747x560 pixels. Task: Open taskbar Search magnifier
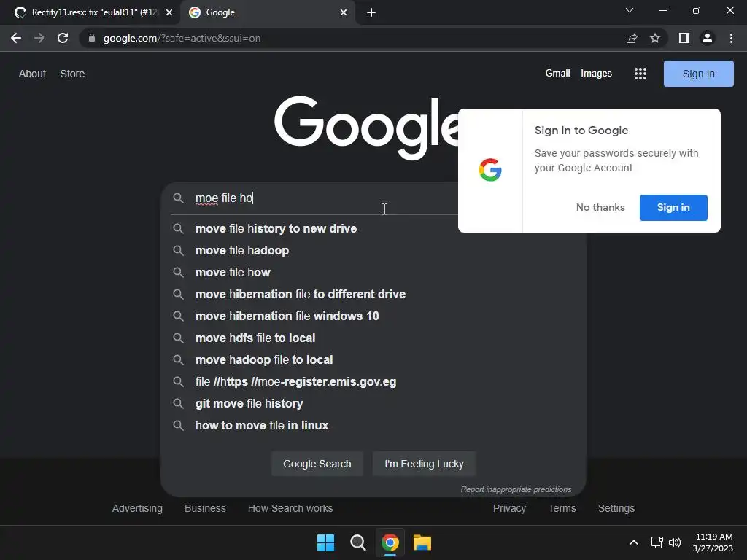pyautogui.click(x=357, y=542)
